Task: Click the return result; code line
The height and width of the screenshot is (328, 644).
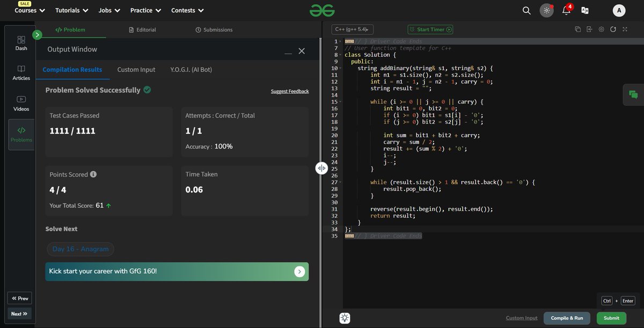Action: coord(393,216)
